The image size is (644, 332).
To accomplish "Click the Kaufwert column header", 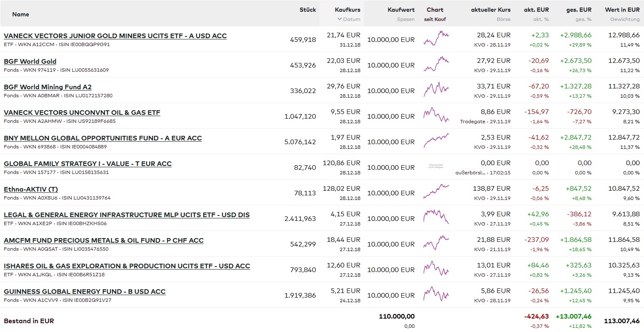I will click(x=401, y=10).
